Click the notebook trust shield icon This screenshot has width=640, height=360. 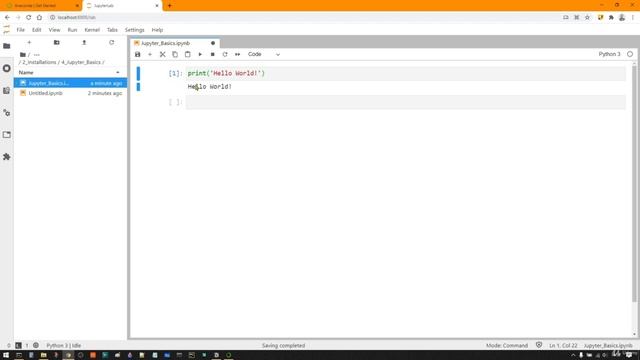click(x=539, y=345)
